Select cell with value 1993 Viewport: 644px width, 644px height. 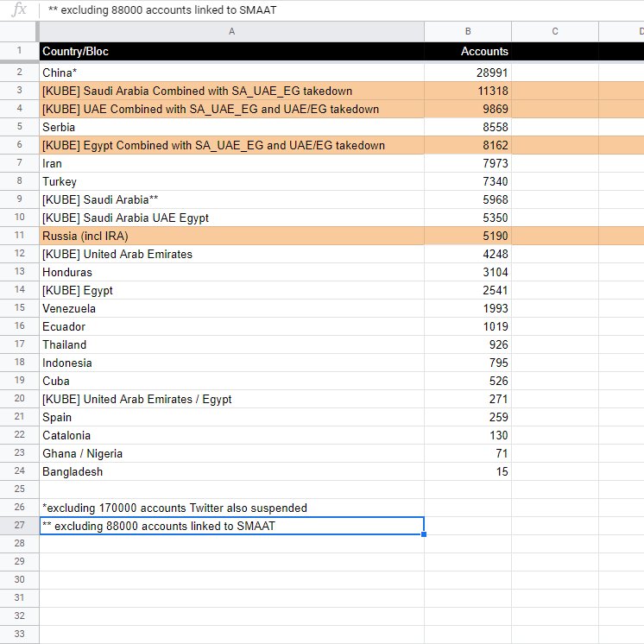point(468,308)
